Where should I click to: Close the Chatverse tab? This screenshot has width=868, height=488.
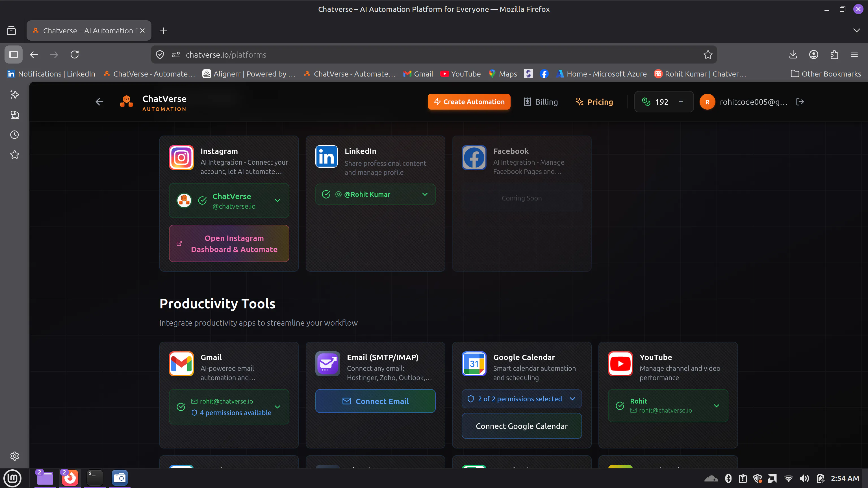pyautogui.click(x=142, y=31)
